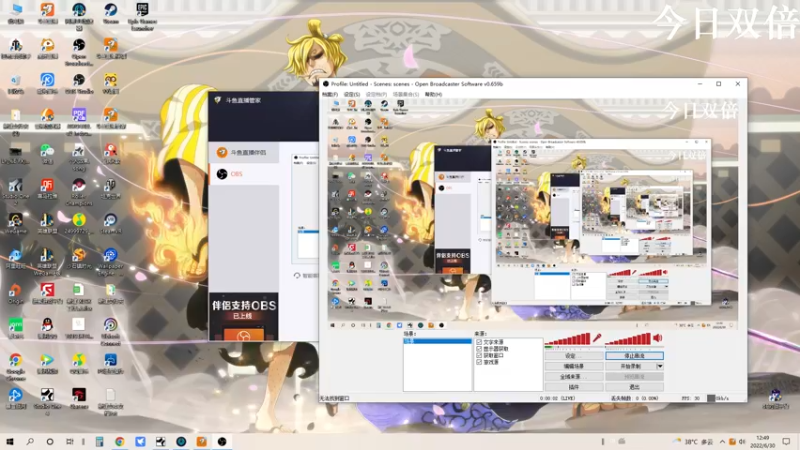Open OBS Studio desktop shortcut

coord(79,84)
